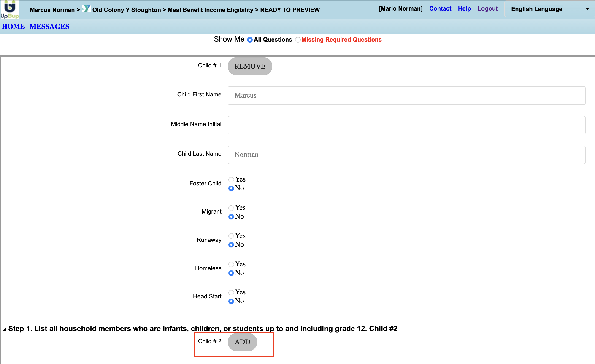This screenshot has height=364, width=595.
Task: Select Yes for Head Start
Action: 231,292
